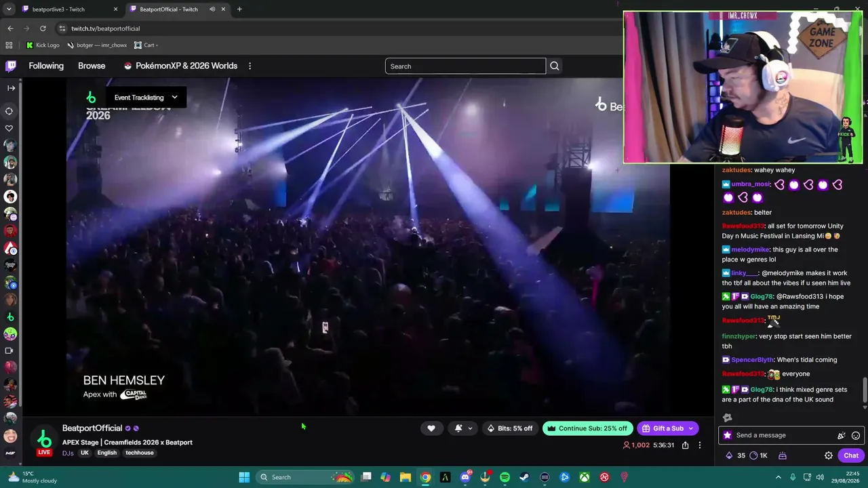Image resolution: width=868 pixels, height=488 pixels.
Task: Open Discord from the taskbar
Action: tap(465, 477)
